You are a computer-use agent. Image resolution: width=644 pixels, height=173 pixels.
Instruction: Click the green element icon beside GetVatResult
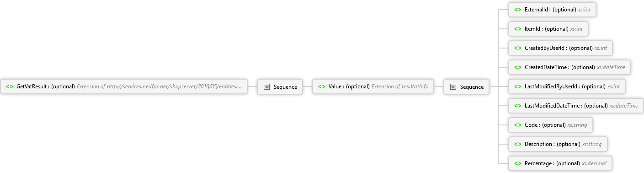10,86
